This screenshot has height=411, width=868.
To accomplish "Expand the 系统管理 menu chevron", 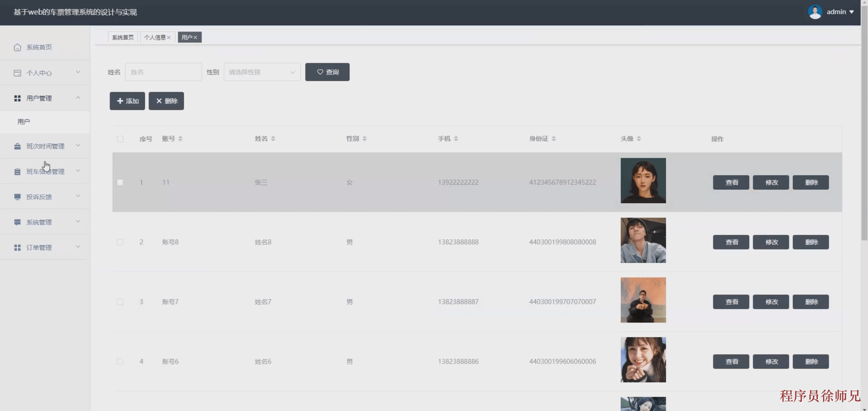I will point(78,222).
